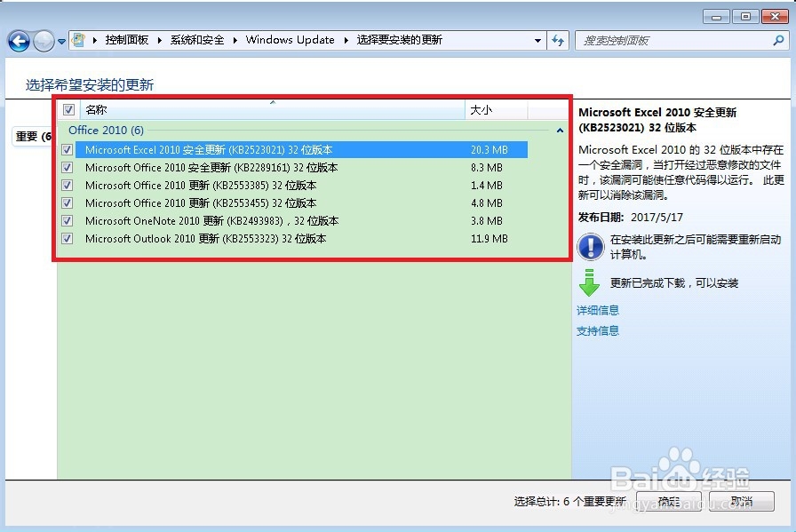
Task: Collapse the Office 2010 update group
Action: (x=560, y=130)
